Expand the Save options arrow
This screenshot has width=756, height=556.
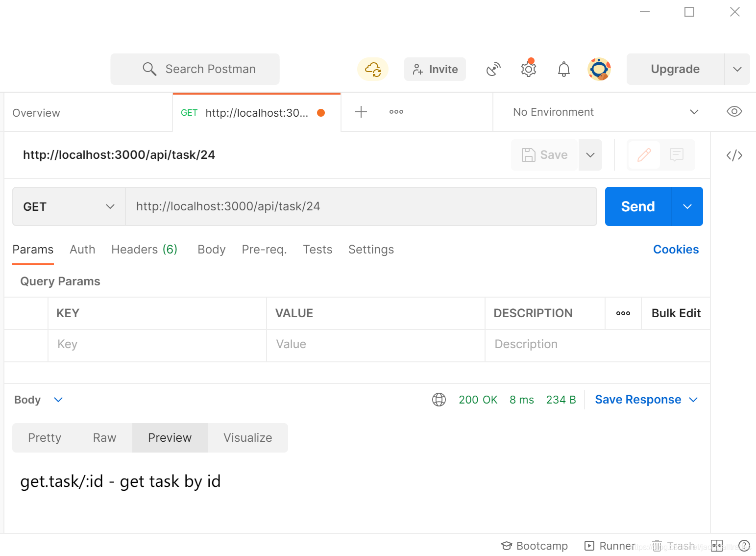click(590, 155)
